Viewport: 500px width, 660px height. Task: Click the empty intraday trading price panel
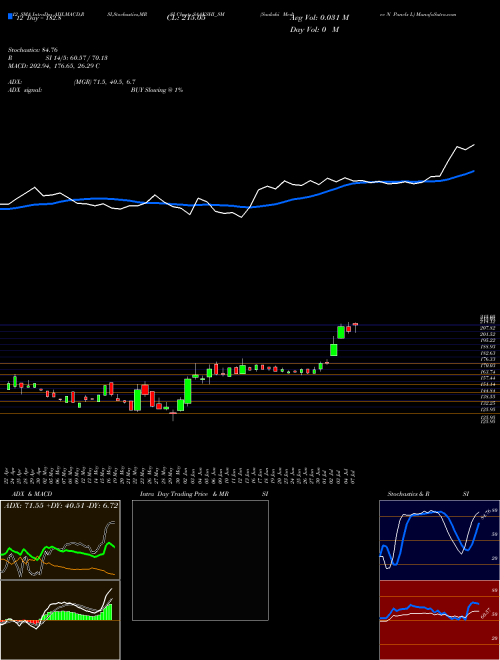pyautogui.click(x=200, y=560)
